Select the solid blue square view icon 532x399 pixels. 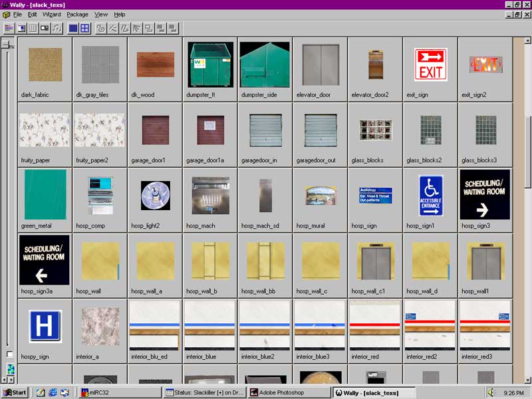pyautogui.click(x=73, y=28)
